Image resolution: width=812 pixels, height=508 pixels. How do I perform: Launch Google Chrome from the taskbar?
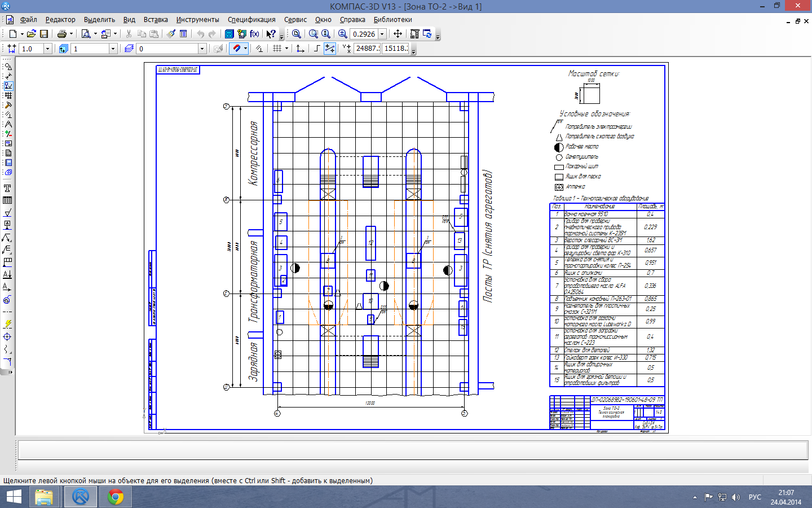tap(116, 497)
